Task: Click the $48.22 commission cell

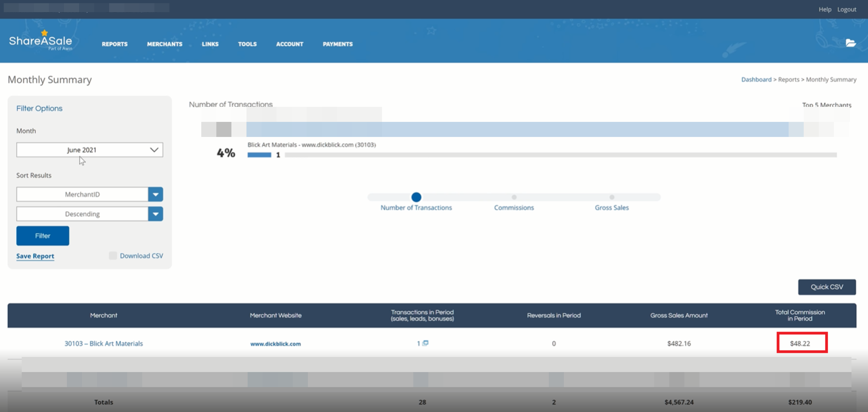Action: coord(800,343)
